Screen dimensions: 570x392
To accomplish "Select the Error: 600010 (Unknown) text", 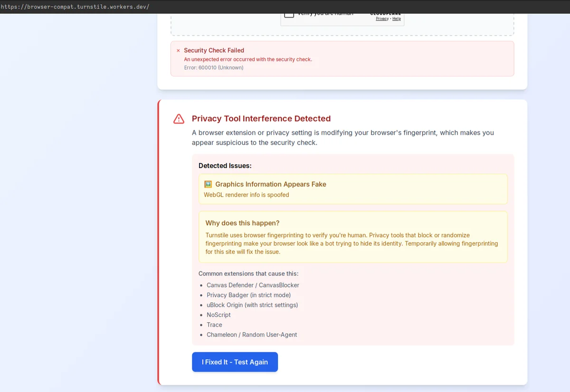I will (x=214, y=68).
